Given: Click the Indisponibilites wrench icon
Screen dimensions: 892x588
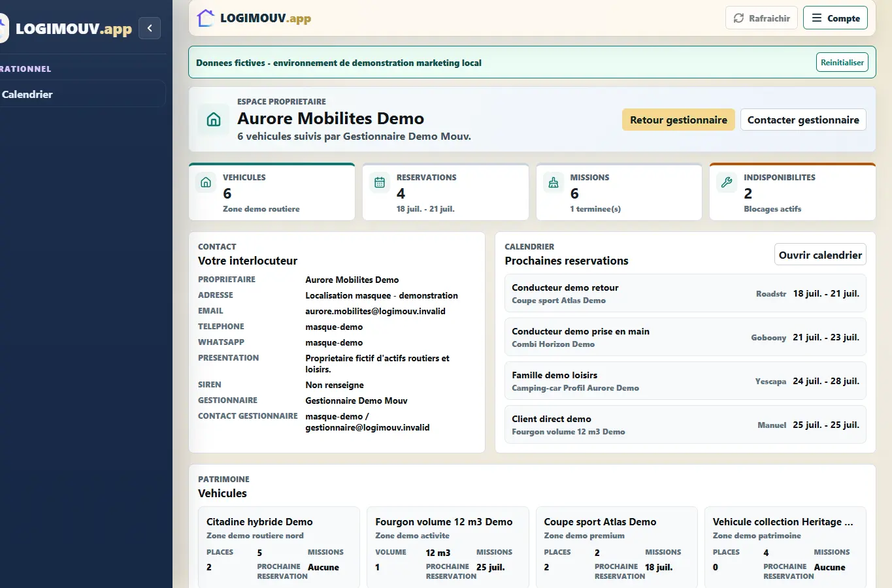Looking at the screenshot, I should point(727,182).
